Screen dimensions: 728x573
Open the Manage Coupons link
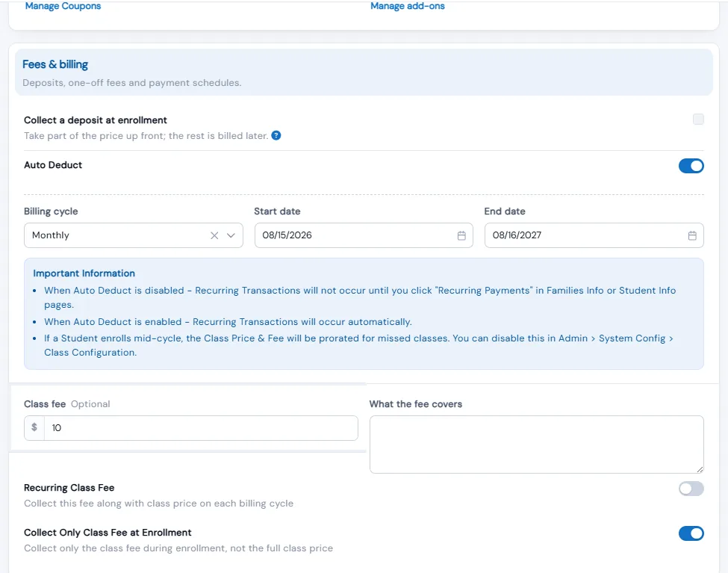tap(63, 6)
